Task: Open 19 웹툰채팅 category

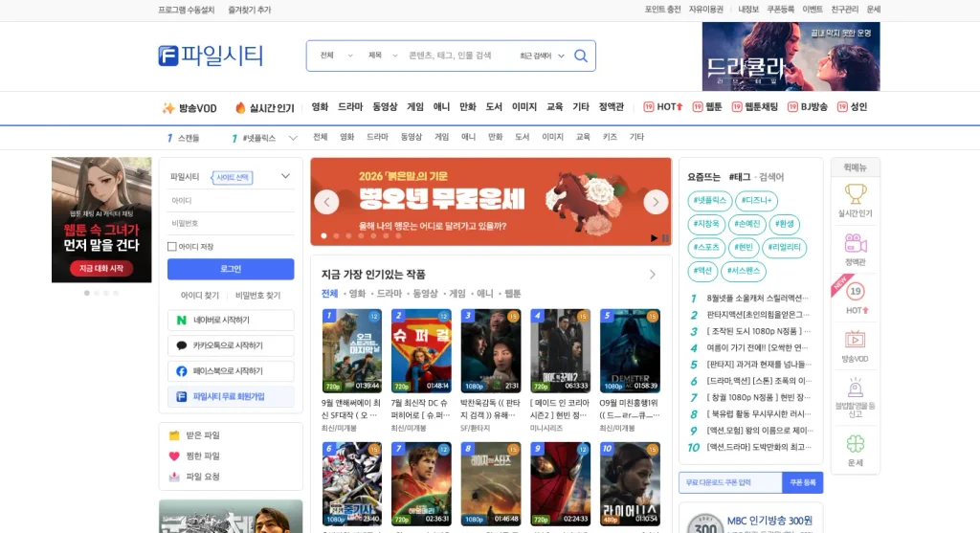Action: click(755, 107)
